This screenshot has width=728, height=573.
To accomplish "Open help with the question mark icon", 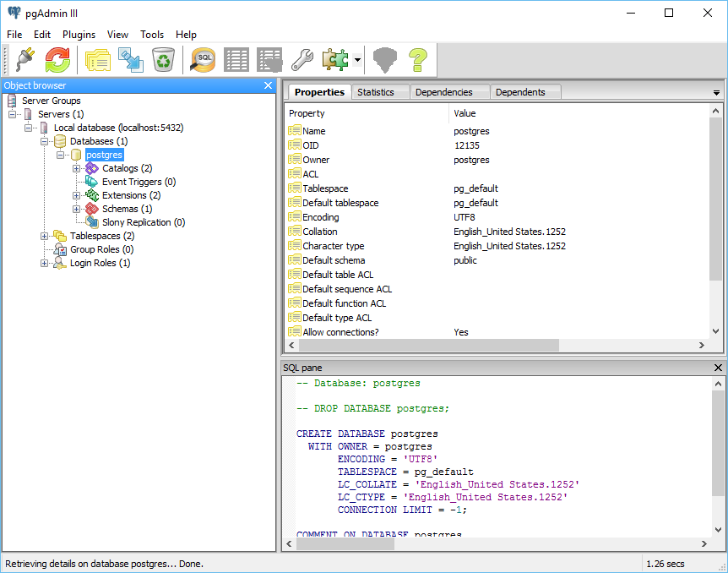I will [418, 59].
